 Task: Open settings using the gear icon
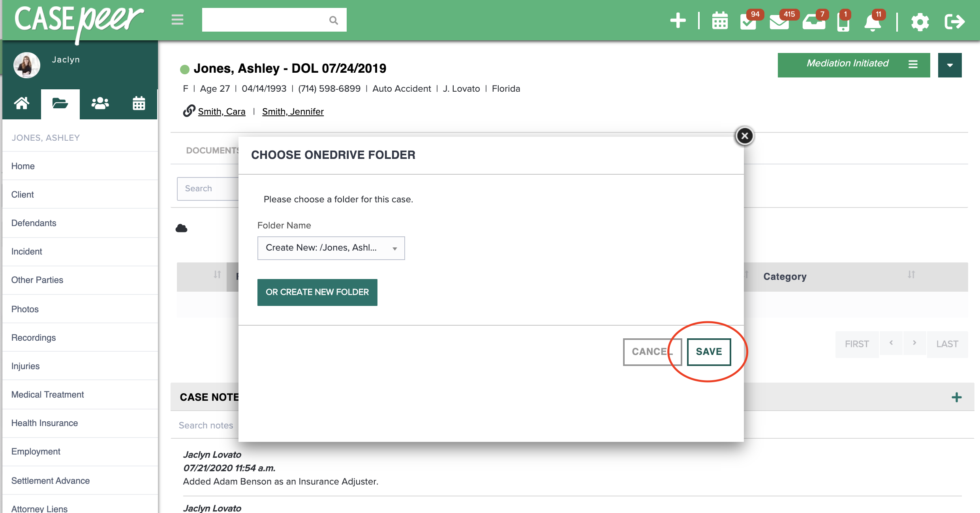point(920,22)
